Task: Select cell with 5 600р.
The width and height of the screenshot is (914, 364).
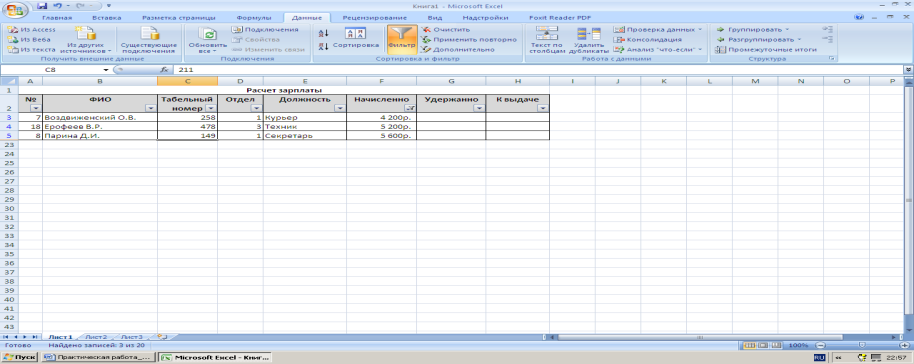Action: pos(381,135)
